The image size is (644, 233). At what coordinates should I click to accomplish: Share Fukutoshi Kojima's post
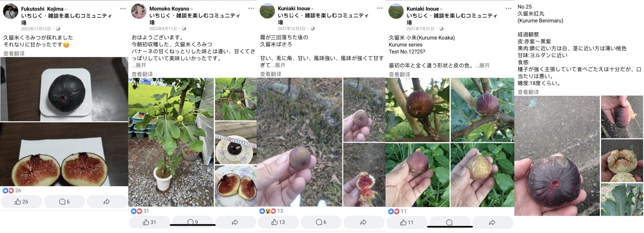tap(107, 202)
